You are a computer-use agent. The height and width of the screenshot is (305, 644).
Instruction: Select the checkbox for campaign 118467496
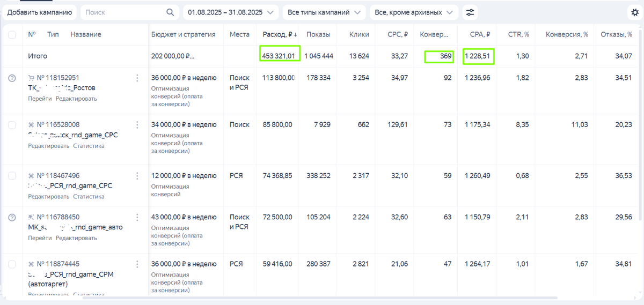coord(12,176)
